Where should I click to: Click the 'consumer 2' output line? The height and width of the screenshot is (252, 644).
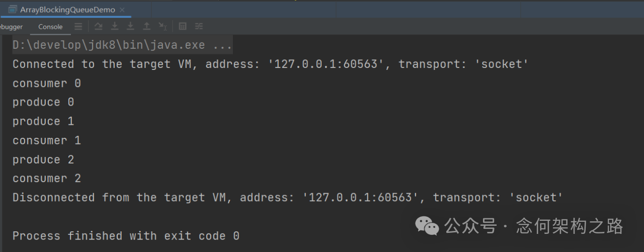click(47, 179)
